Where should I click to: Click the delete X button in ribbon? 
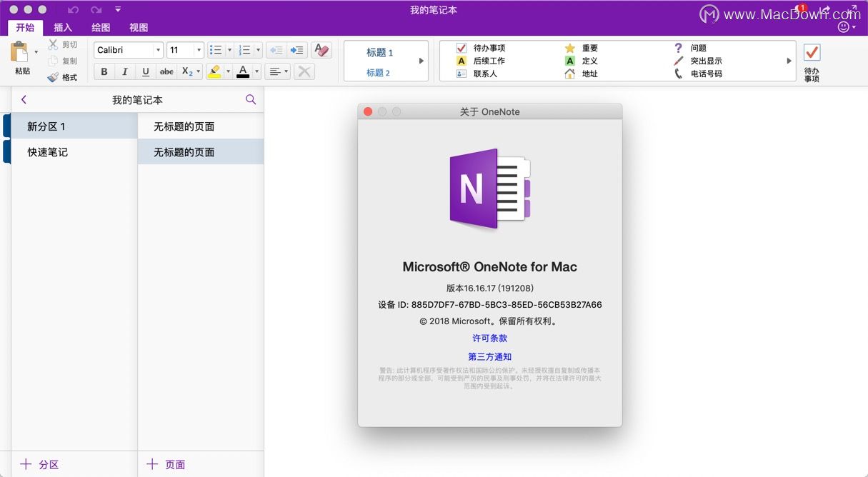(304, 71)
